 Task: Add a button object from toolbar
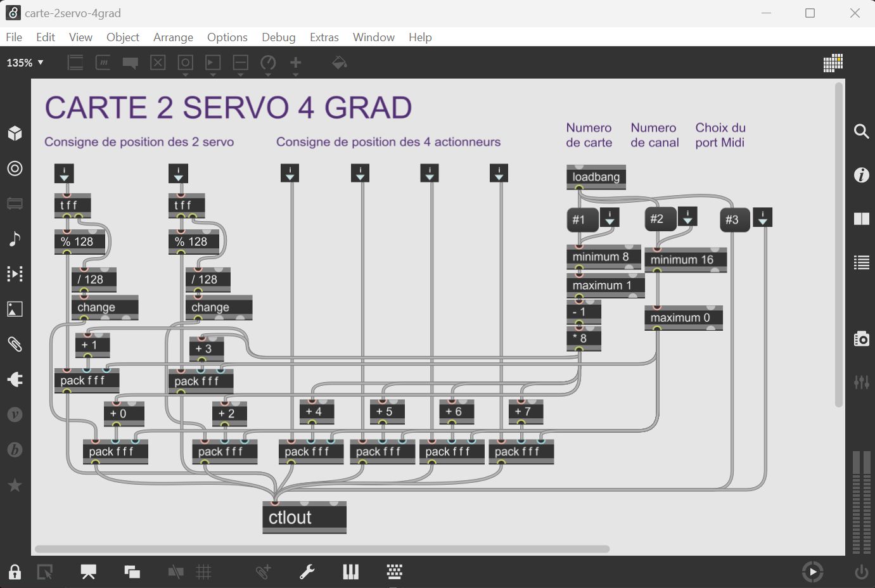[x=185, y=63]
